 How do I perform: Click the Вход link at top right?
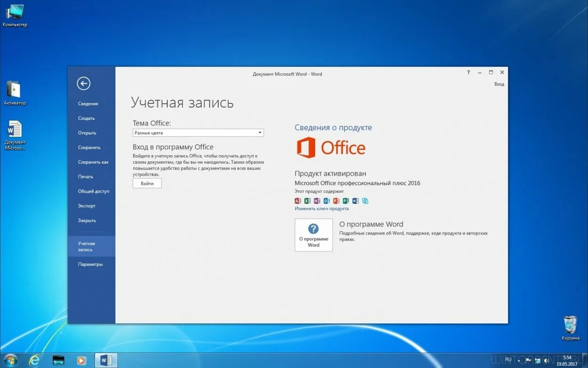499,84
